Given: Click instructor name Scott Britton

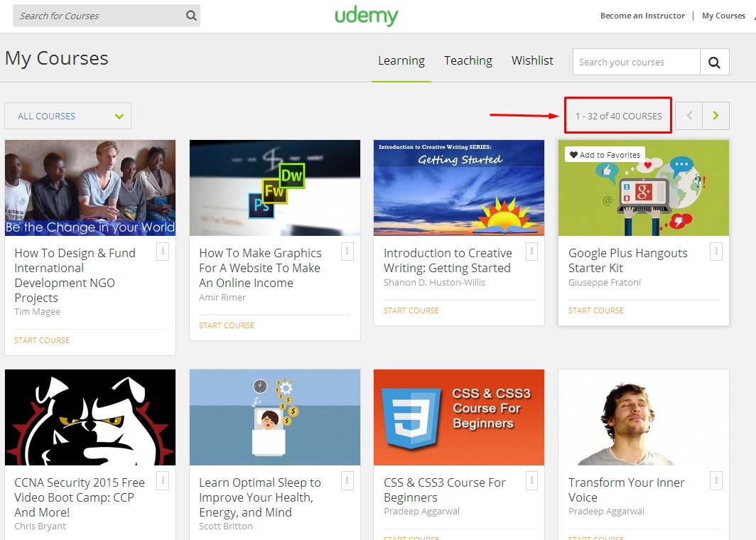Looking at the screenshot, I should tap(226, 526).
